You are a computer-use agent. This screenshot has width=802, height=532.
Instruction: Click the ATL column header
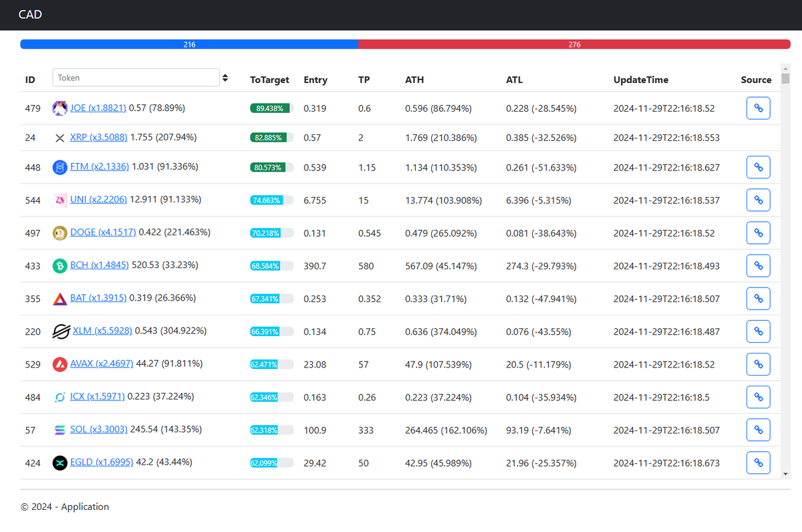515,80
